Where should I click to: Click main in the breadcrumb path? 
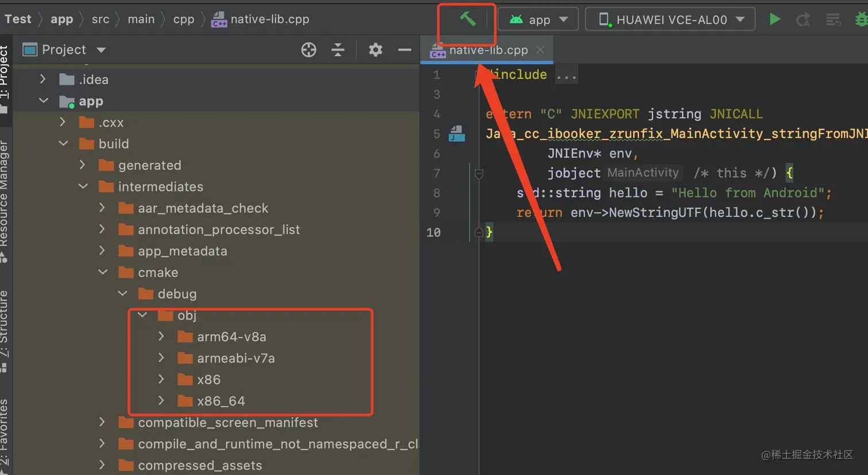(141, 19)
